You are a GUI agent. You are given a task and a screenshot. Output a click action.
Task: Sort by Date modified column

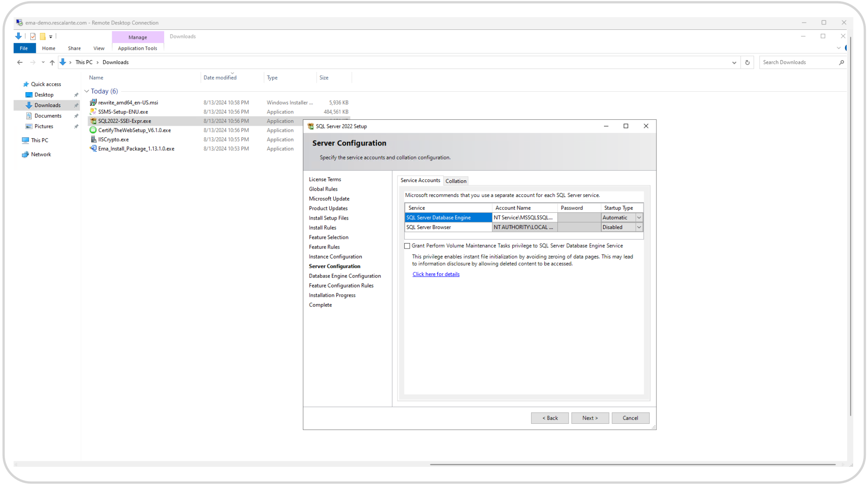(232, 78)
